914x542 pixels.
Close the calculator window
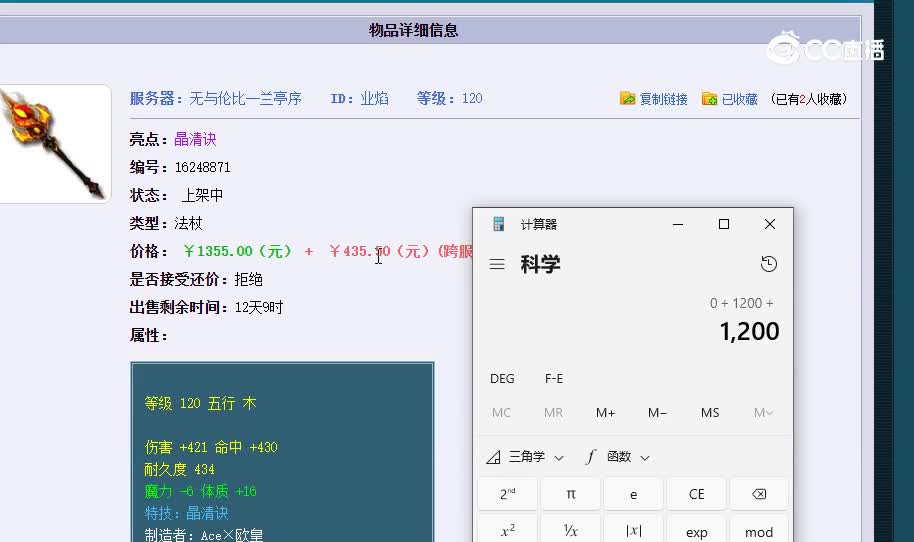click(x=769, y=224)
